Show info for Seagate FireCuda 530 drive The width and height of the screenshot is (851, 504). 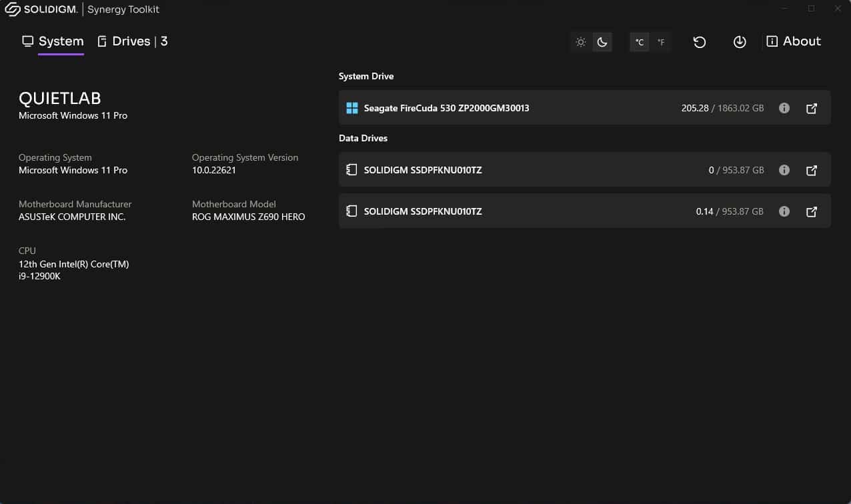[x=784, y=108]
